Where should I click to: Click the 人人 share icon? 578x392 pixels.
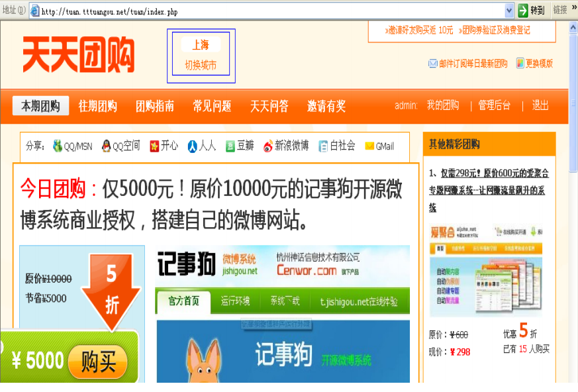(x=193, y=146)
